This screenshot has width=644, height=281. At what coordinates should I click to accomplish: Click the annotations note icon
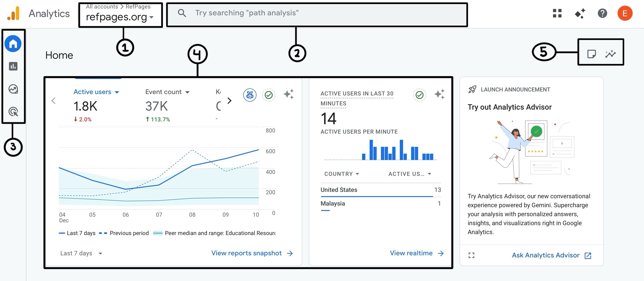tap(591, 54)
